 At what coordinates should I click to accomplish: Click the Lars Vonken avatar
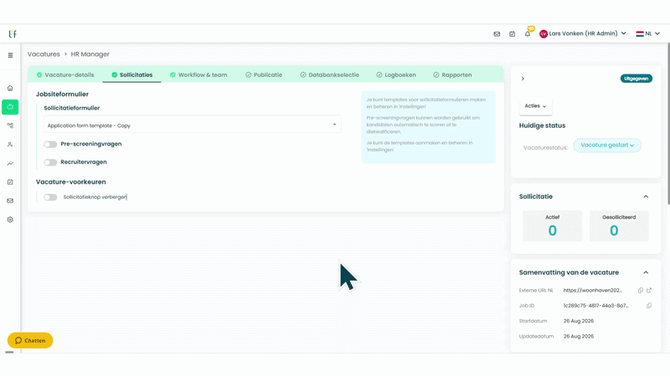[x=544, y=34]
